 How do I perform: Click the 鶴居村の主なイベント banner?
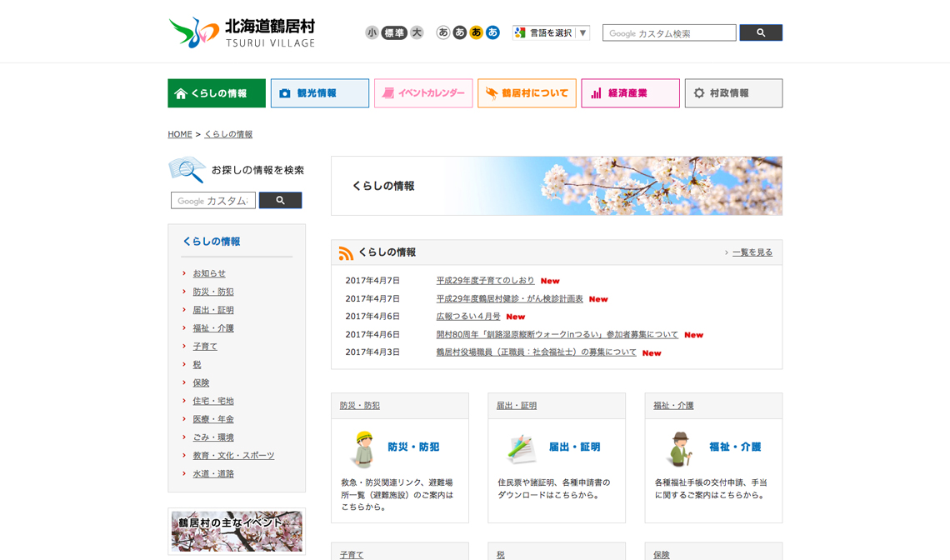point(237,532)
